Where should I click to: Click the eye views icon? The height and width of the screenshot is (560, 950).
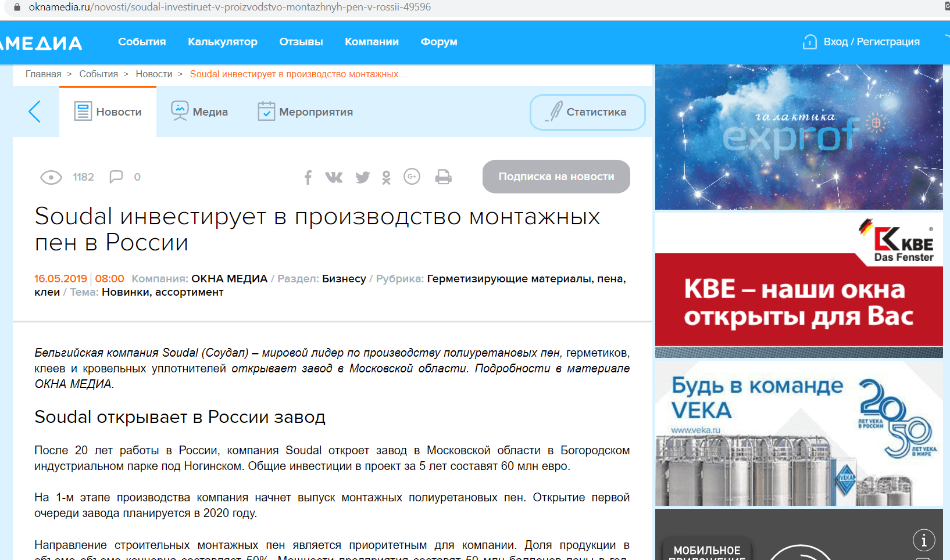tap(51, 177)
